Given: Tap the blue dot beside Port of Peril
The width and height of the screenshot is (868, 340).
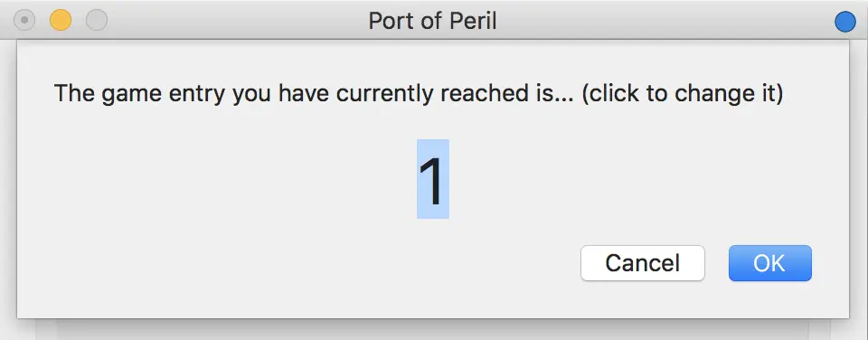Looking at the screenshot, I should point(844,22).
